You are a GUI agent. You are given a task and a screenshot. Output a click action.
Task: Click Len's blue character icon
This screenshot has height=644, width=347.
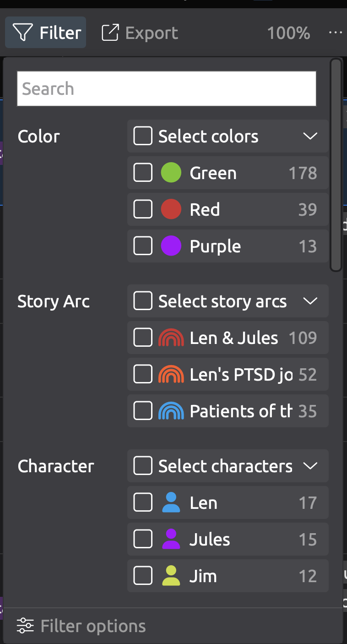(x=171, y=503)
